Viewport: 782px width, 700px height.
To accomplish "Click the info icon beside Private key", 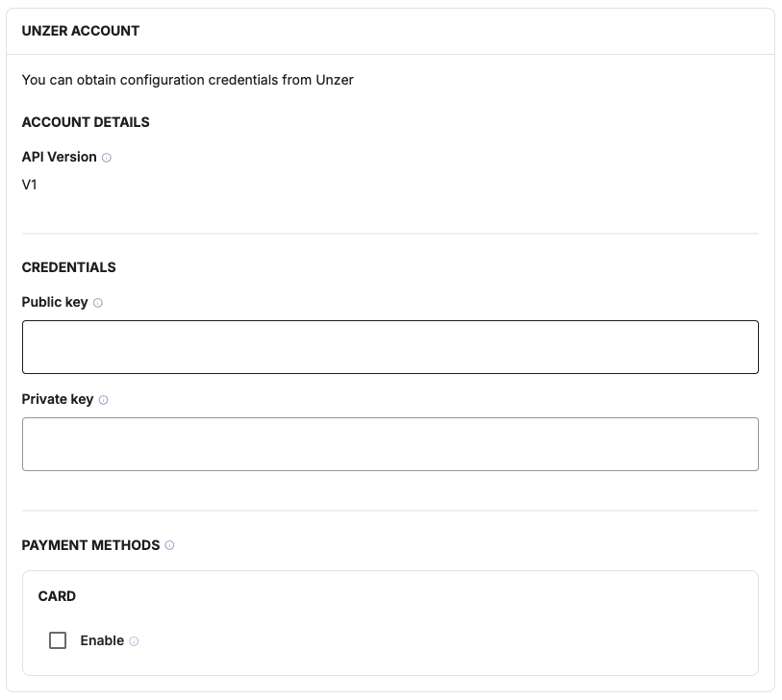I will pyautogui.click(x=103, y=400).
